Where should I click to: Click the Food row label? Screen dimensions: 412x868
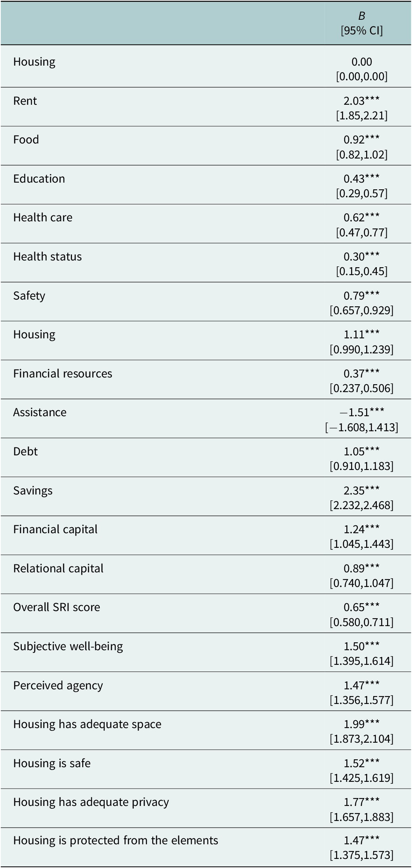tap(26, 140)
